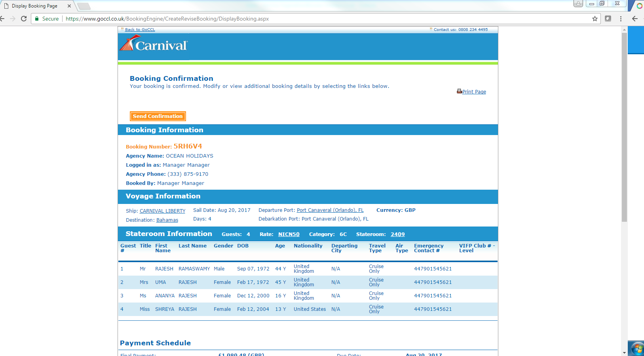Open stateroom 2409 link
Viewport: 644px width, 356px height.
398,234
